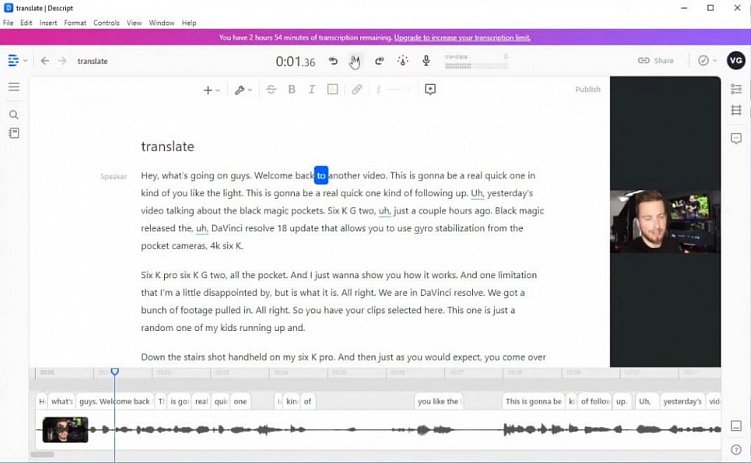Click the timecode display 0:01.36

click(296, 61)
